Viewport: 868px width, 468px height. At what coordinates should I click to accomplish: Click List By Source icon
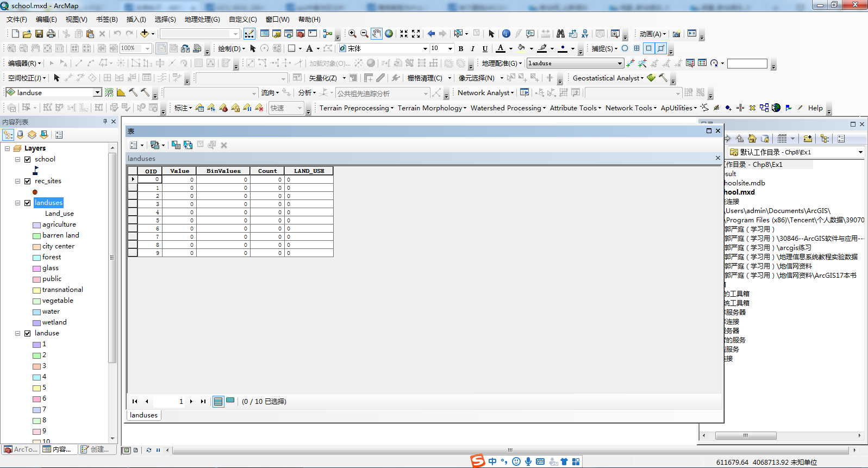(20, 135)
